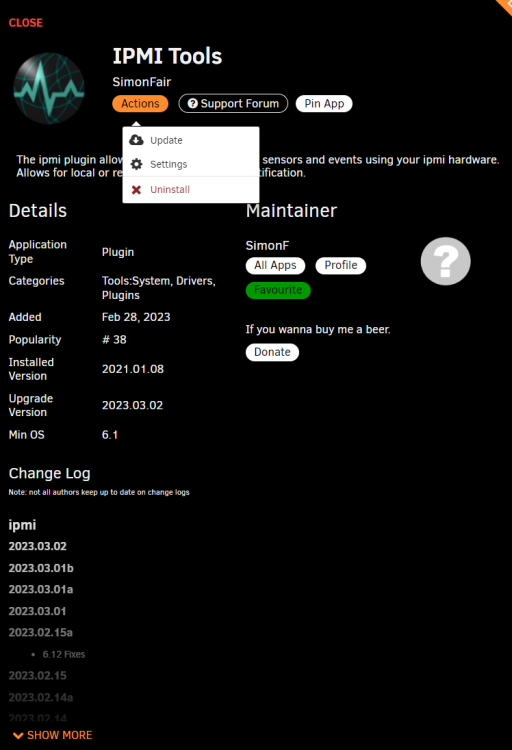
Task: Click the Application Type value Plugin
Action: [118, 252]
